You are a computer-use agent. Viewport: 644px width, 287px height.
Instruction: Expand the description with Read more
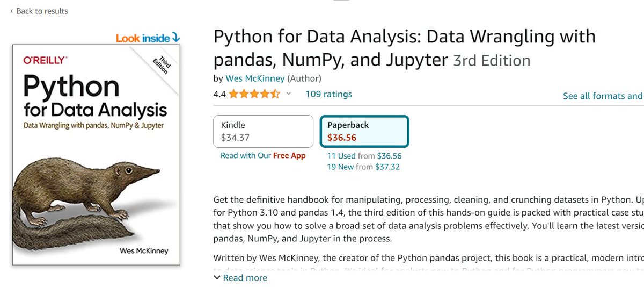[x=240, y=278]
